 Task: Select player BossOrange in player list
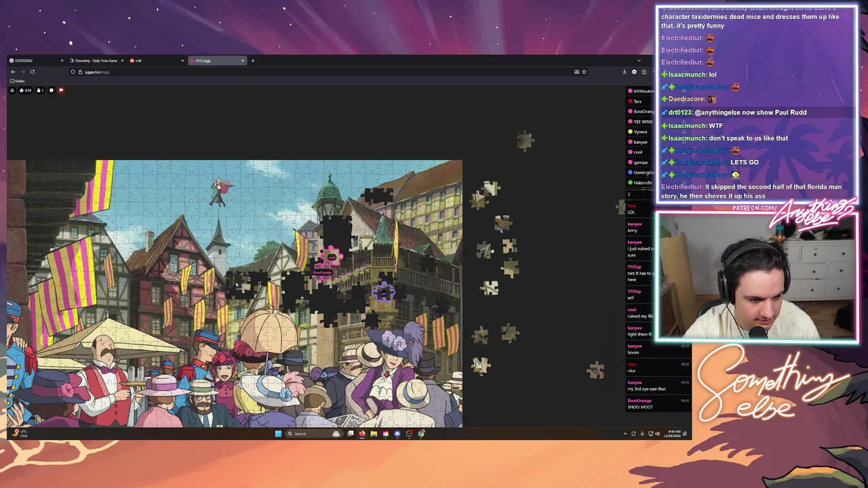coord(641,111)
